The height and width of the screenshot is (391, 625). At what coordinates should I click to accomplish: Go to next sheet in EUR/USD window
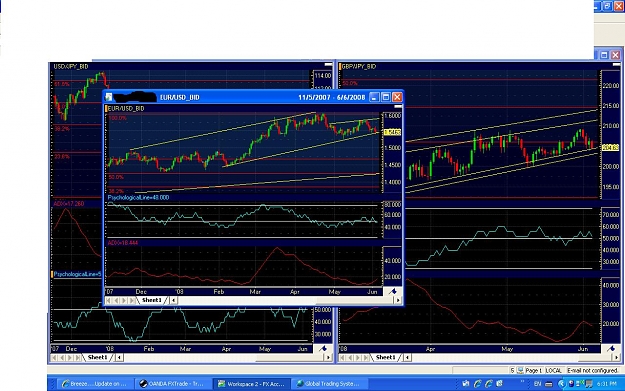coord(124,301)
